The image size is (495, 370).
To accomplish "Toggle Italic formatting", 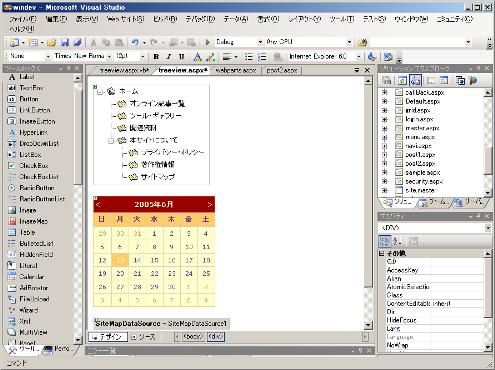I will (169, 57).
